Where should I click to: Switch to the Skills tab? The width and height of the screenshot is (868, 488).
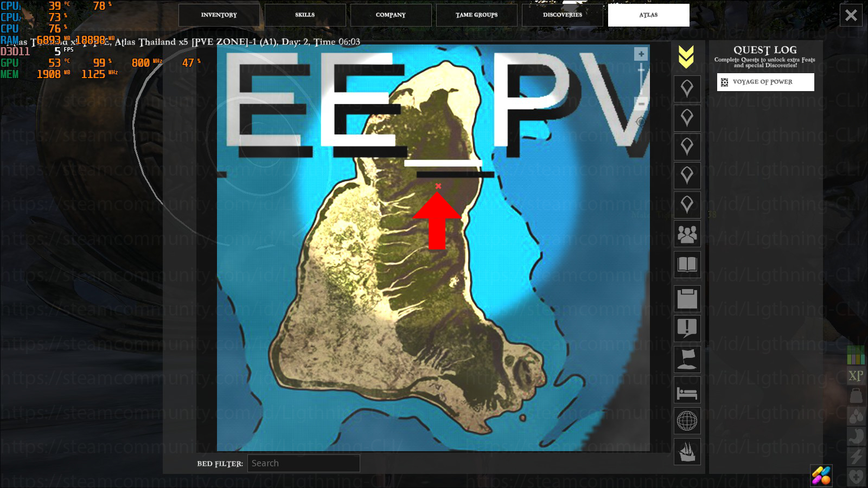click(305, 15)
